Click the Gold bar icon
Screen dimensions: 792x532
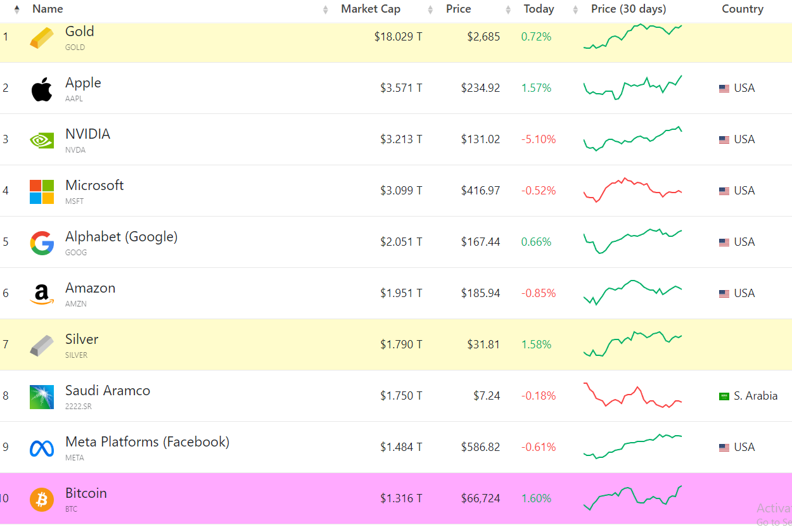pos(42,38)
